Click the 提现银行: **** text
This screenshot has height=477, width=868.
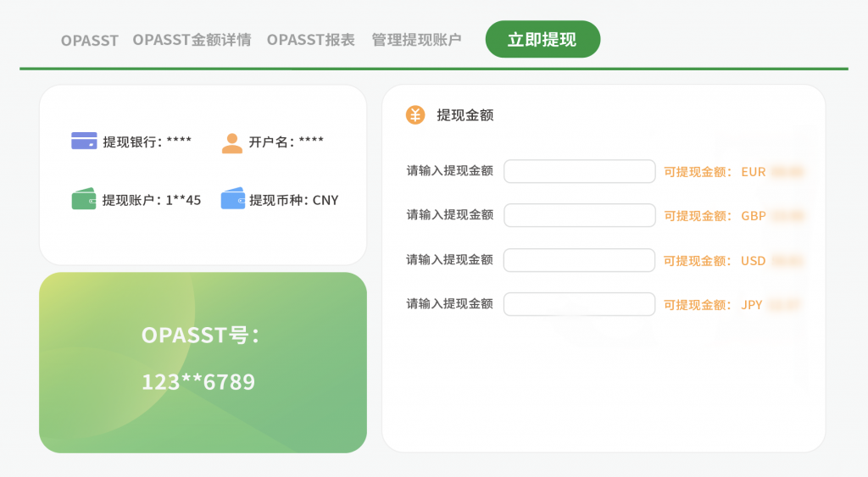coord(147,141)
